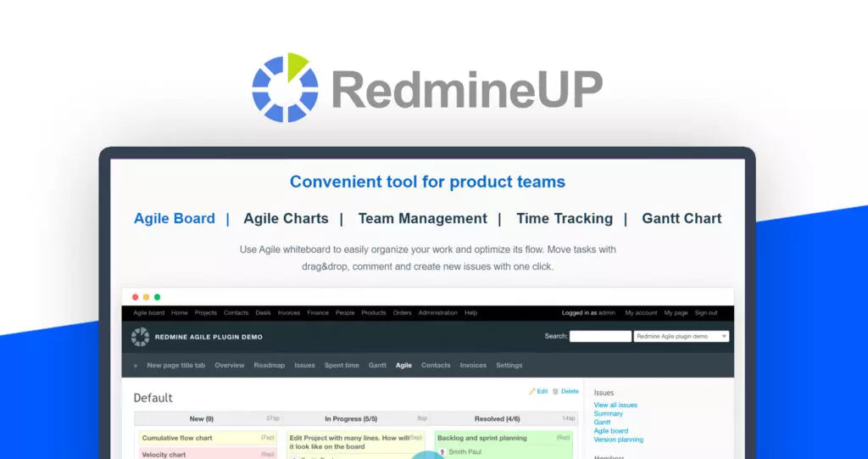This screenshot has height=459, width=868.
Task: Click the trash Delete icon
Action: tap(555, 391)
